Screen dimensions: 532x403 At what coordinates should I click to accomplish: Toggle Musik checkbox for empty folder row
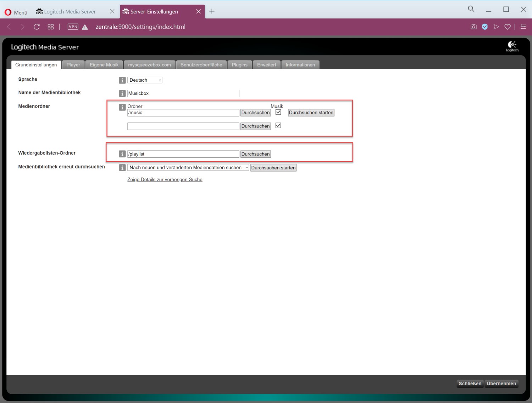click(x=278, y=126)
